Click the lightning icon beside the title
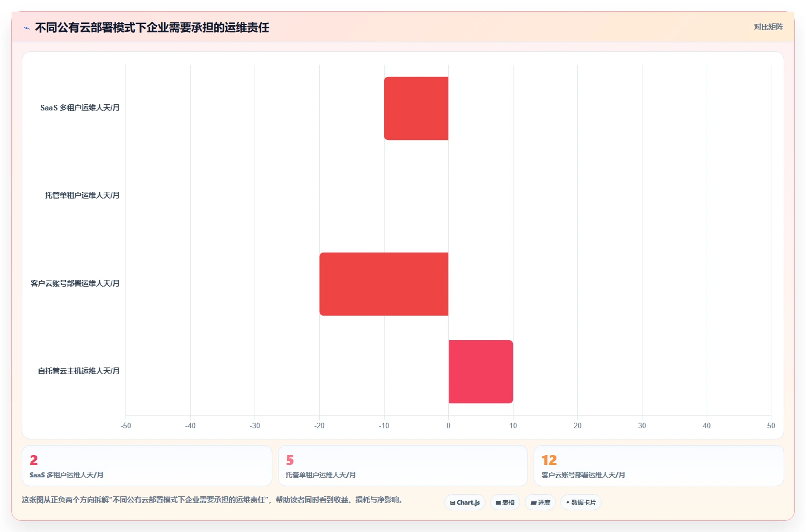This screenshot has height=532, width=806. tap(26, 28)
